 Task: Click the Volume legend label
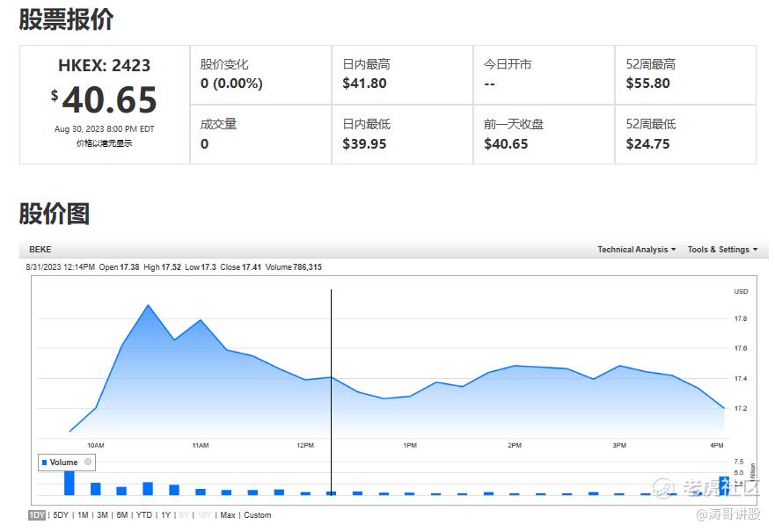63,463
